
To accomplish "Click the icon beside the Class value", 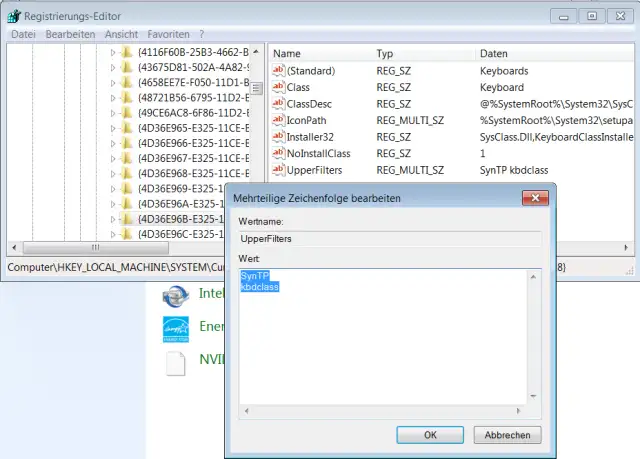I will pyautogui.click(x=279, y=88).
